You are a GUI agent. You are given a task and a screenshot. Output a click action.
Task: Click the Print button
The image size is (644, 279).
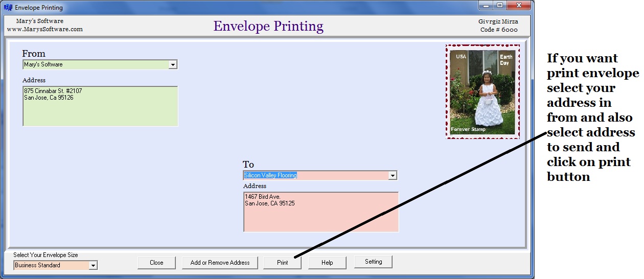tap(282, 263)
